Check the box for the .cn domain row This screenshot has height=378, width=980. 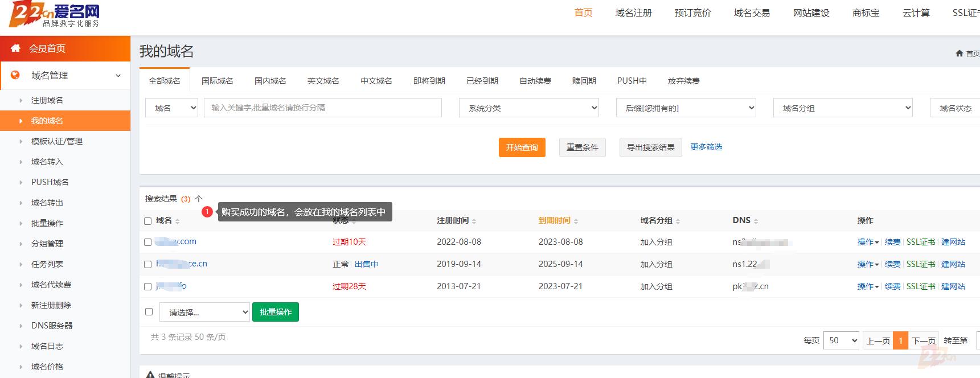(x=148, y=264)
